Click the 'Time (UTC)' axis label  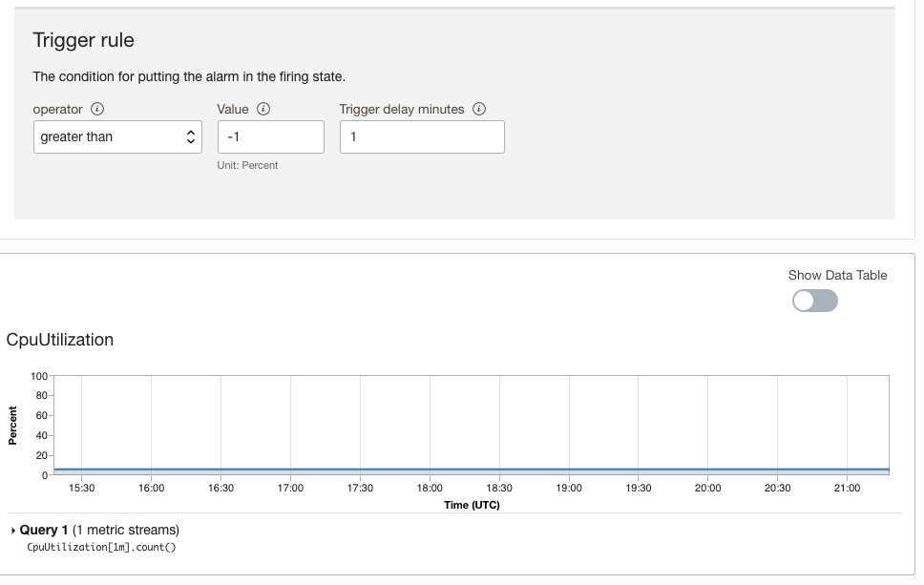click(472, 504)
